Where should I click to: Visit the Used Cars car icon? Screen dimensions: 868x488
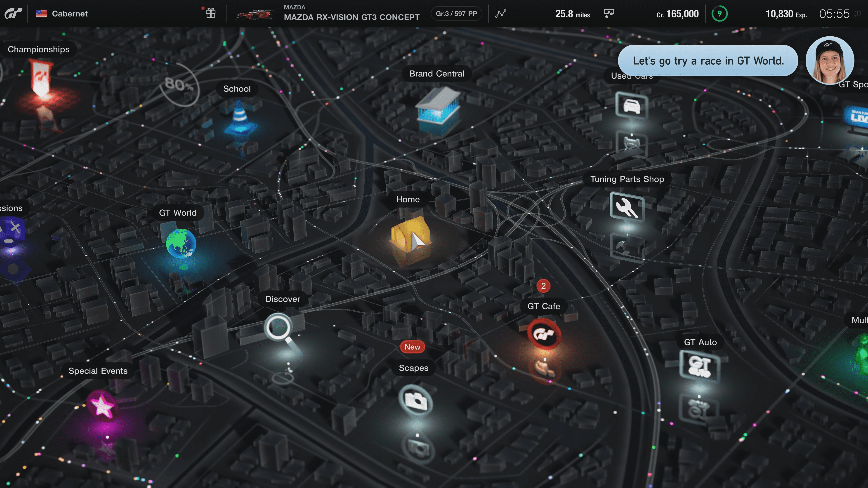click(x=632, y=106)
